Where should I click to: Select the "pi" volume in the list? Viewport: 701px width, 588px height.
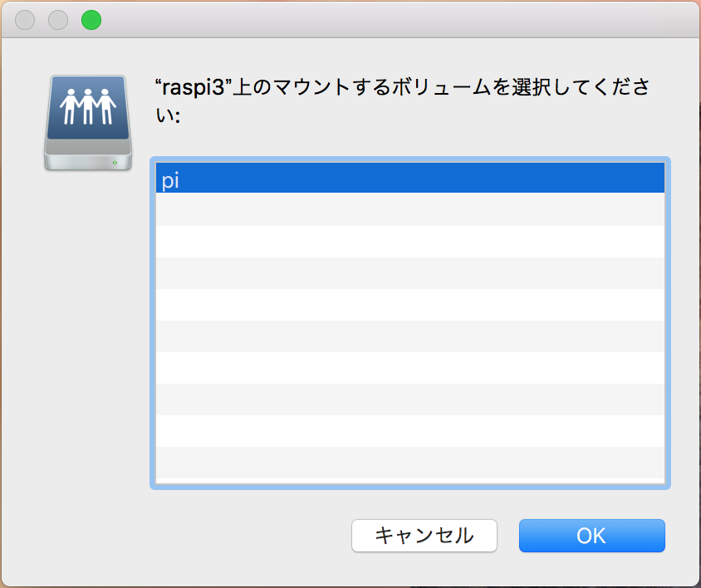point(410,178)
